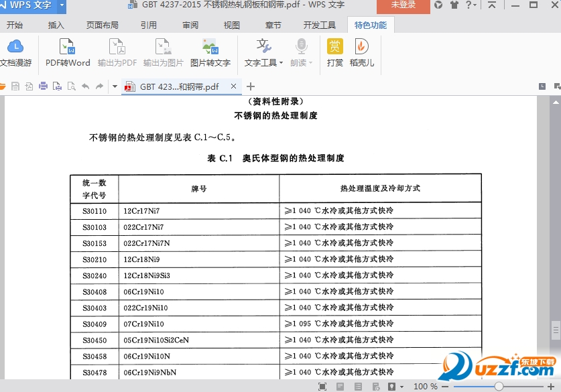This screenshot has height=392, width=561.
Task: Open the 稻壳儿 template store
Action: coord(362,53)
